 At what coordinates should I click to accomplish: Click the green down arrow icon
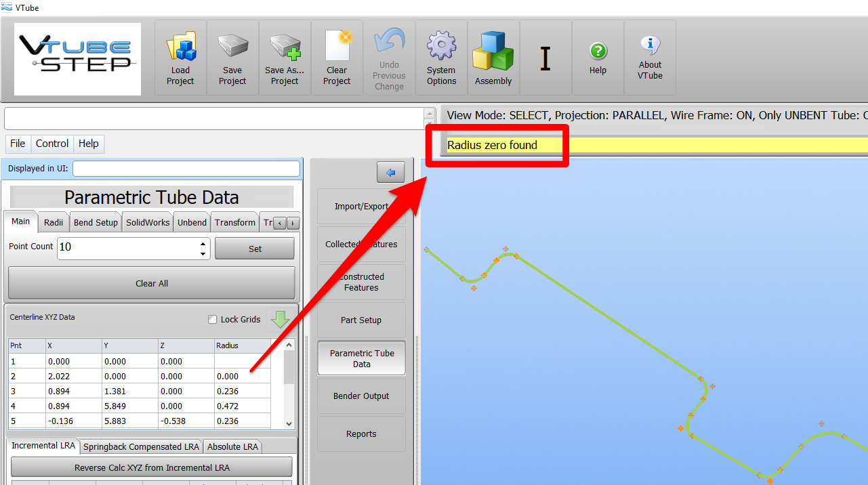280,319
